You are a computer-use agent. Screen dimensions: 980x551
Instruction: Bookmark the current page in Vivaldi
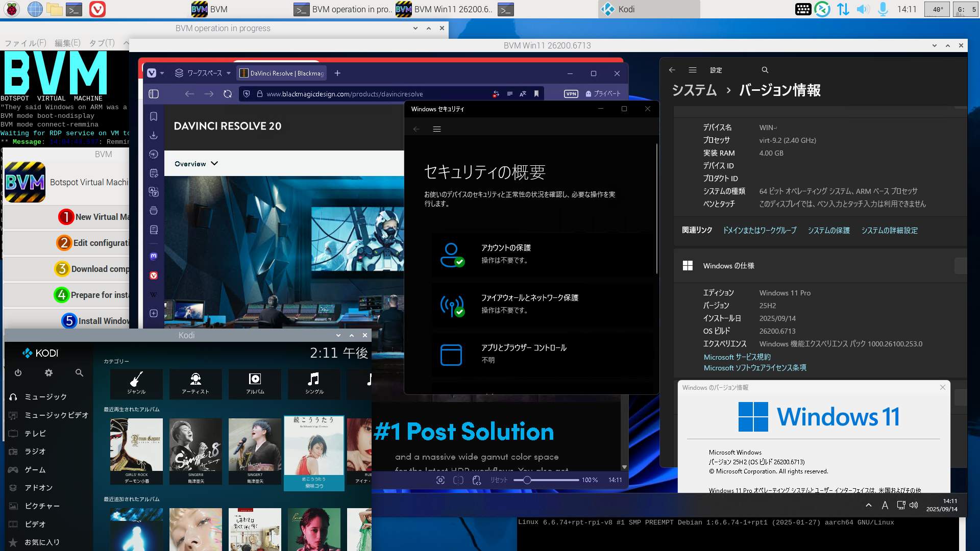click(x=536, y=94)
